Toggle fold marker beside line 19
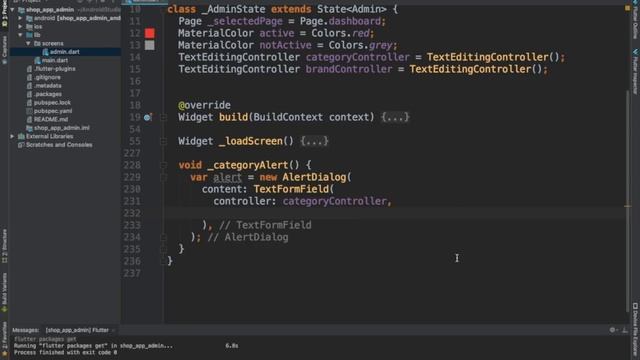640x360 pixels. pos(163,118)
